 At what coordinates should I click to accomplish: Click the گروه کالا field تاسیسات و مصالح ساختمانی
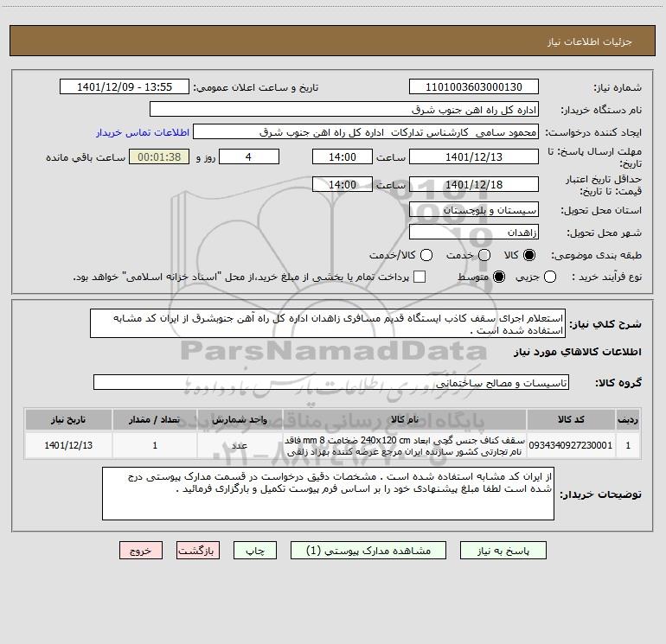tap(331, 382)
